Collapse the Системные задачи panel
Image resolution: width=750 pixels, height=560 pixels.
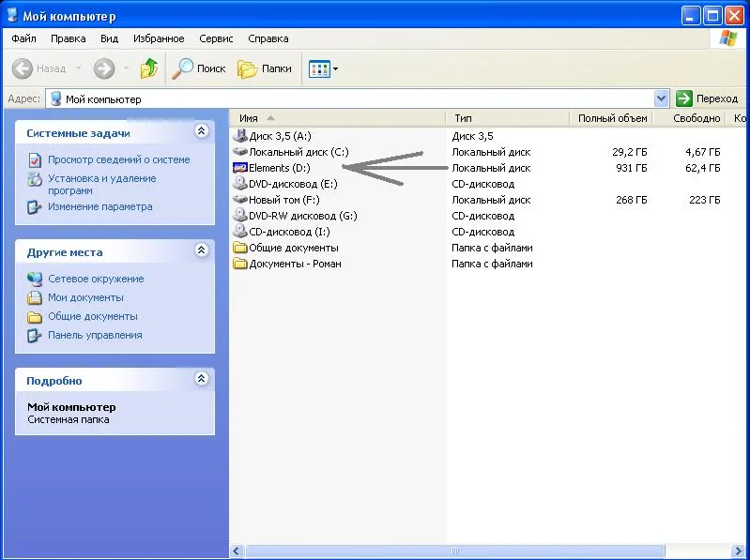pyautogui.click(x=200, y=132)
